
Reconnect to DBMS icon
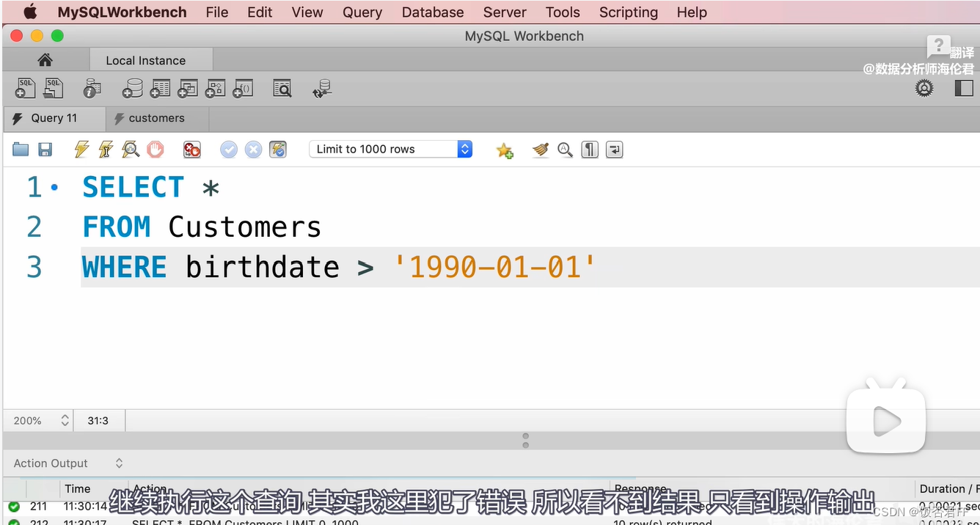[x=322, y=89]
